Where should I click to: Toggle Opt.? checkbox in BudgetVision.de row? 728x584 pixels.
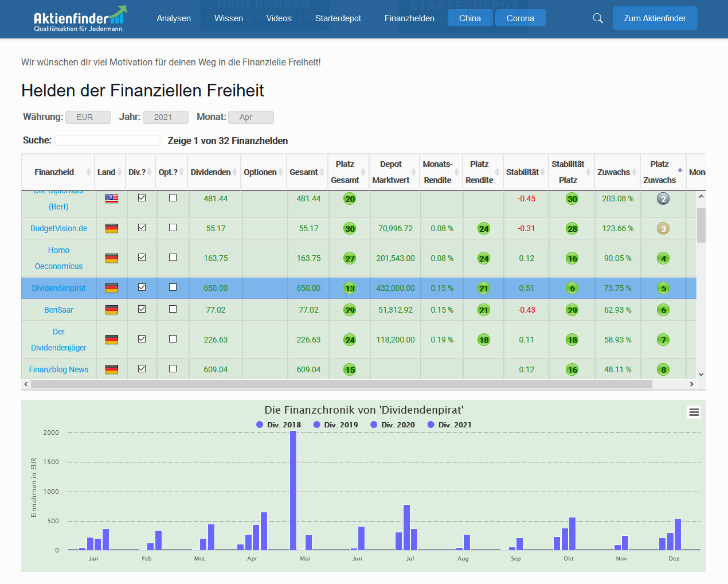(x=173, y=227)
